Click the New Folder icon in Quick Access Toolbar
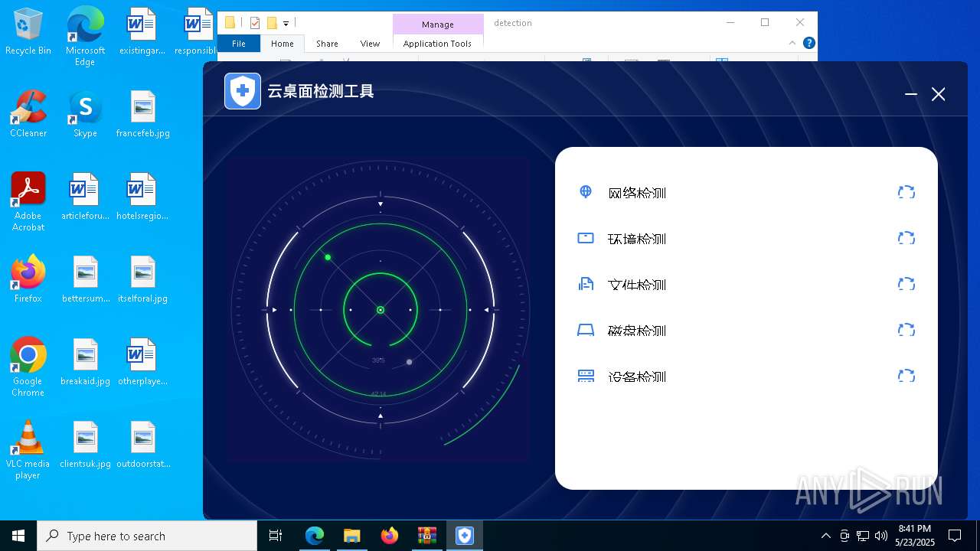 pos(271,23)
